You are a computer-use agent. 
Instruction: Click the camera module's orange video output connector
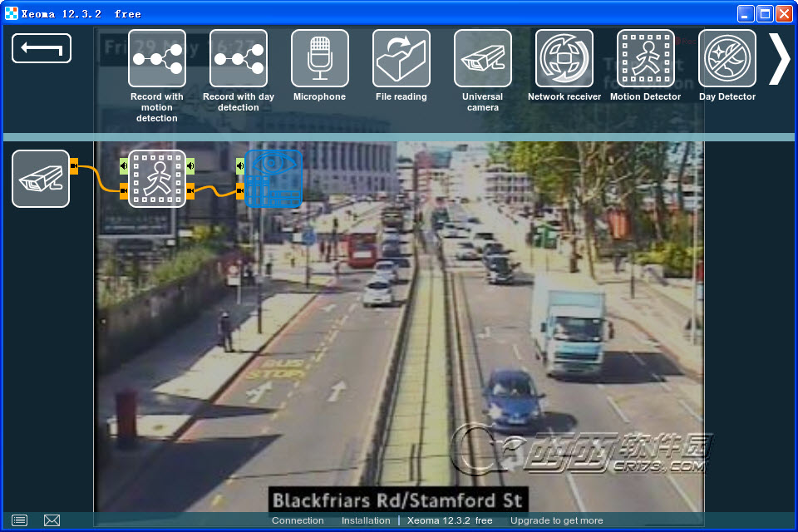click(x=74, y=166)
